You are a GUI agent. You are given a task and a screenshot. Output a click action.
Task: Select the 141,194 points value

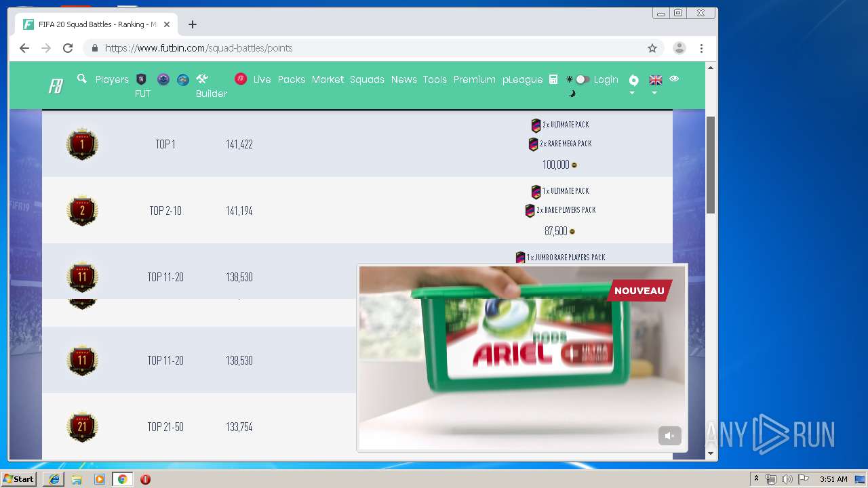239,211
